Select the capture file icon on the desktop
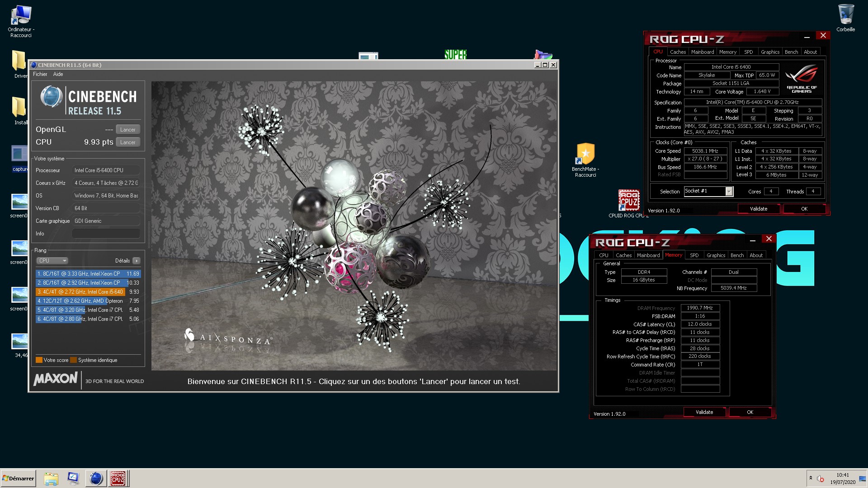Viewport: 868px width, 488px height. tap(20, 158)
